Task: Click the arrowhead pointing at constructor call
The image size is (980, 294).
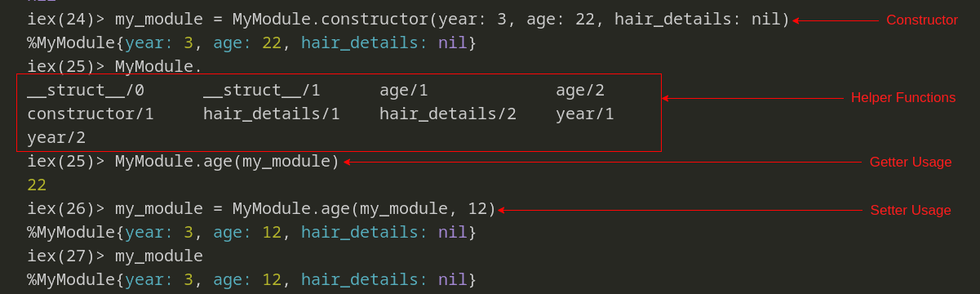Action: coord(796,20)
